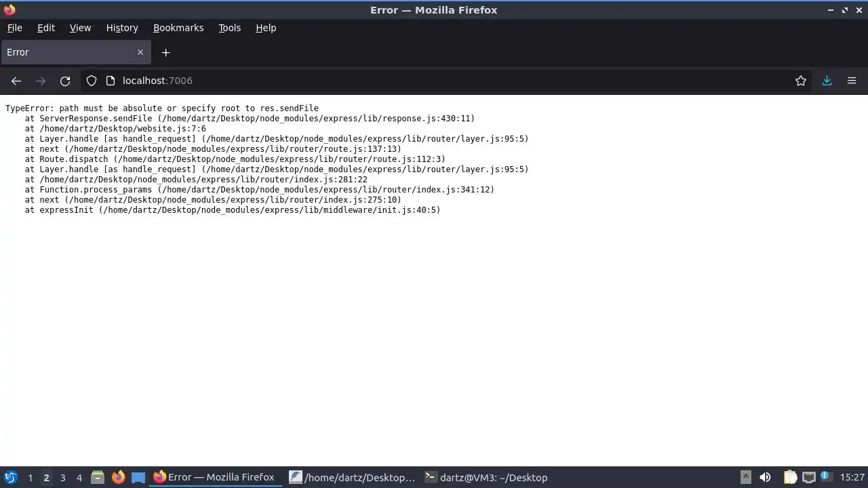
Task: Click the ServerResponse.sendFile stack line
Action: tap(250, 119)
